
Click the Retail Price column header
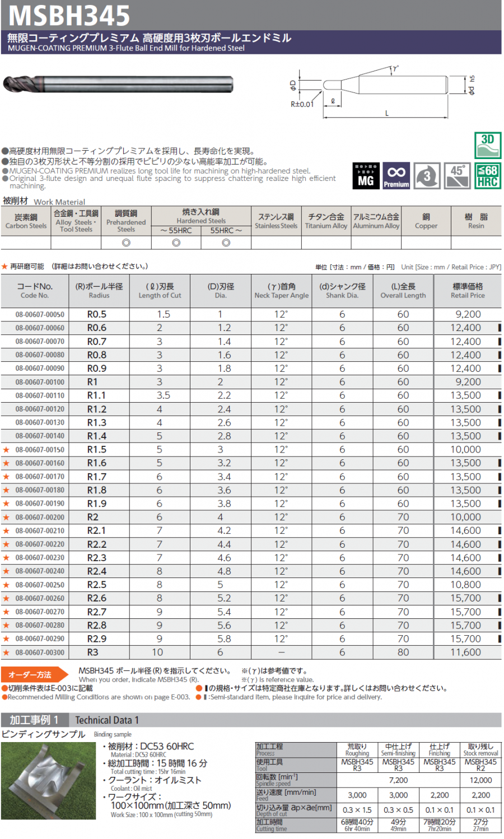pos(468,291)
